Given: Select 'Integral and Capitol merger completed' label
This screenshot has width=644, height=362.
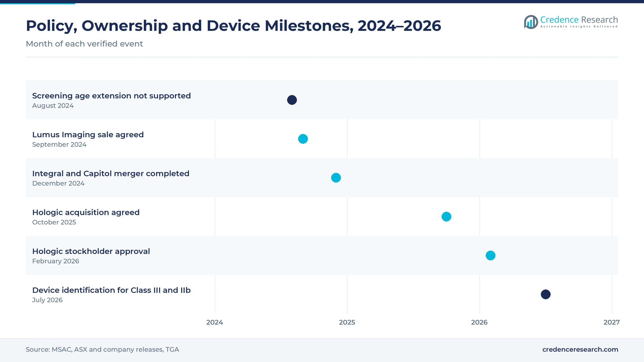Looking at the screenshot, I should coord(111,173).
